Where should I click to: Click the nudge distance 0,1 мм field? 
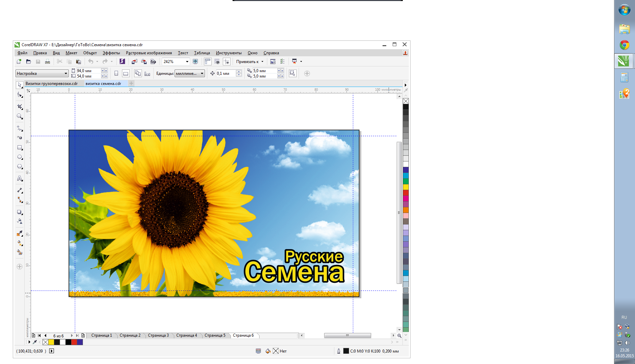pos(226,73)
